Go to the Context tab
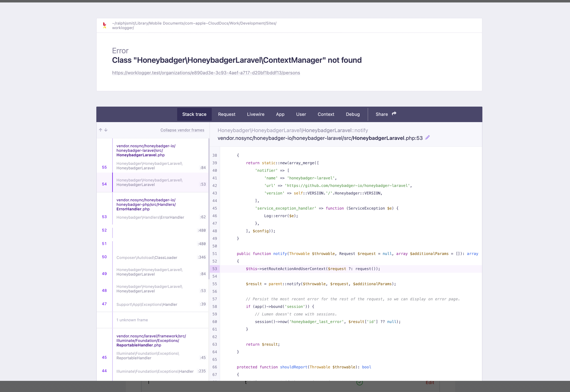This screenshot has height=392, width=570. [326, 114]
